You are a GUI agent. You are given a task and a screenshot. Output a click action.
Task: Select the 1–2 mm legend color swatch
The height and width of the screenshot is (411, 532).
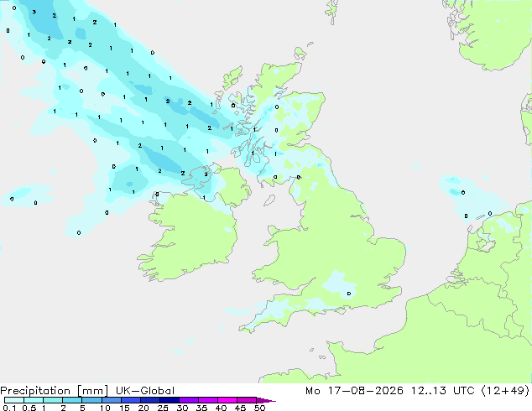pos(53,400)
